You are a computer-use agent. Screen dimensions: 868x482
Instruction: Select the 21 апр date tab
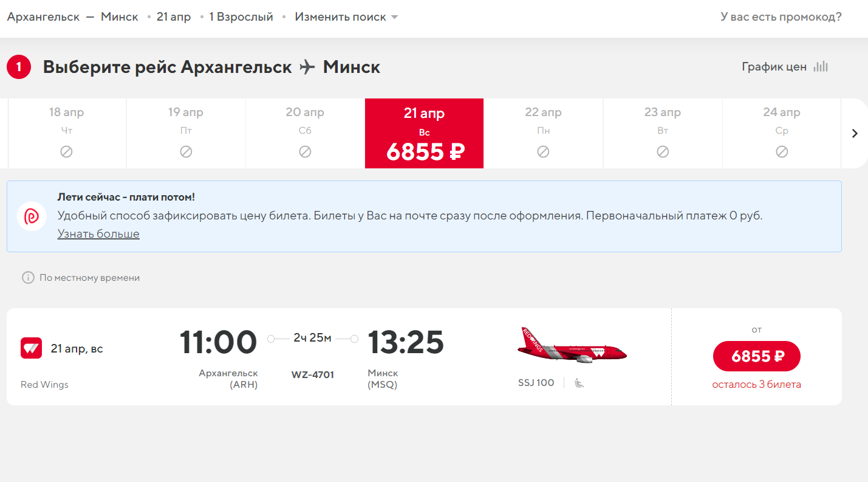(424, 133)
